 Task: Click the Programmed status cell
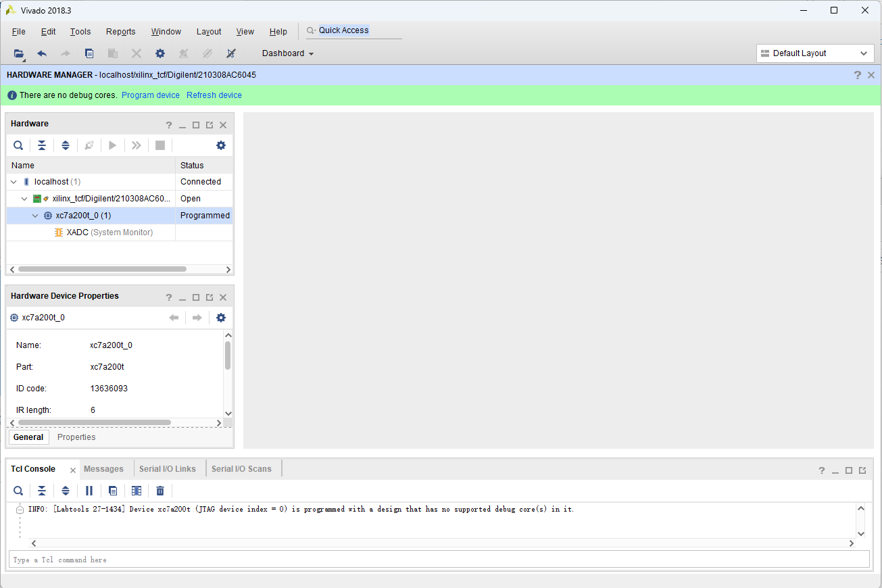[205, 216]
